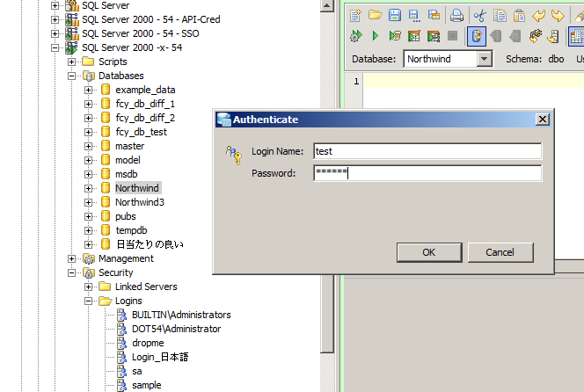584x392 pixels.
Task: Click OK in Authenticate dialog
Action: coord(429,252)
